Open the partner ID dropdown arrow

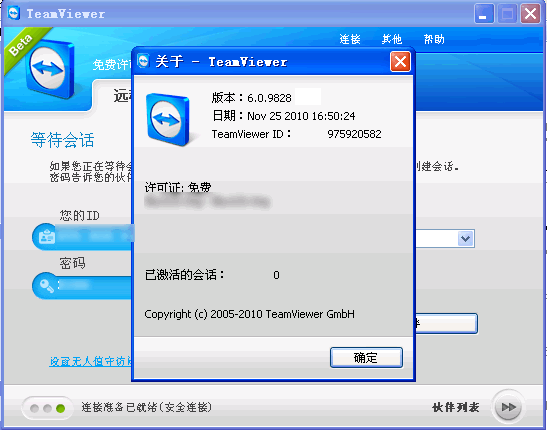coord(466,239)
